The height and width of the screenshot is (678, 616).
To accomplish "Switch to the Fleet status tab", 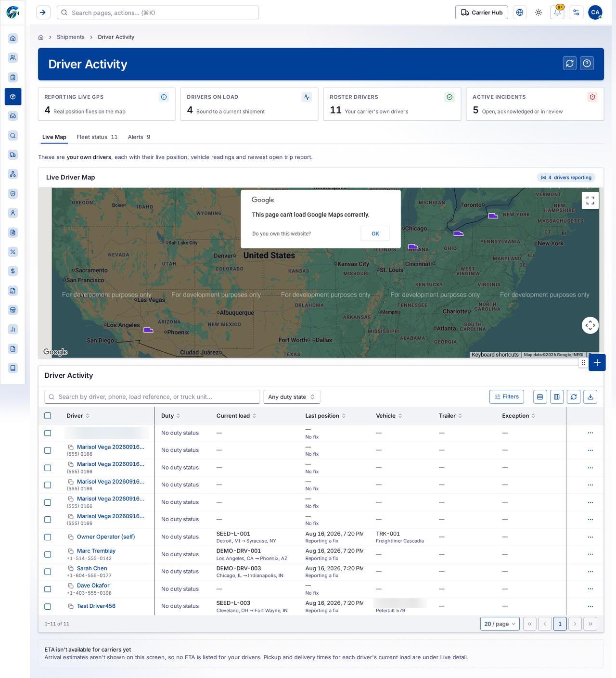I will (97, 137).
